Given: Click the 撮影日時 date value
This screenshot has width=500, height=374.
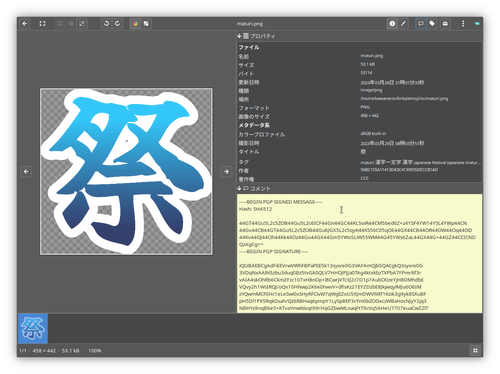Looking at the screenshot, I should click(392, 143).
